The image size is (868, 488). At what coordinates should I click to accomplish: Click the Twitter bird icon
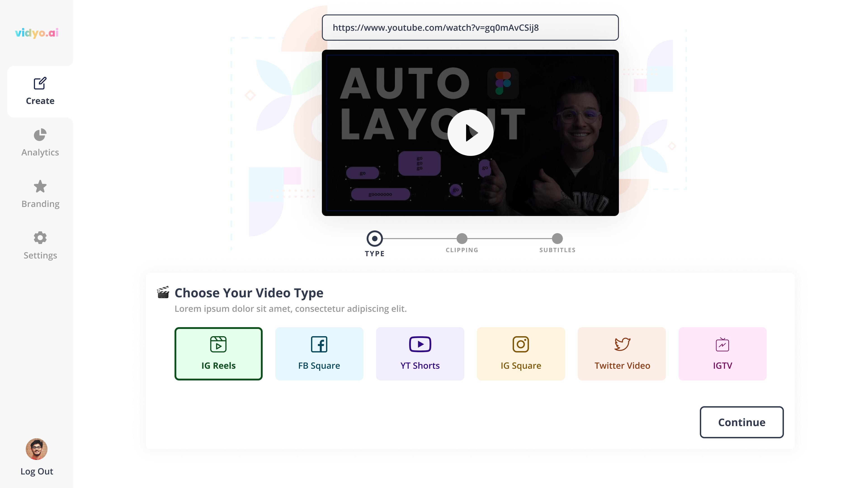pos(622,344)
